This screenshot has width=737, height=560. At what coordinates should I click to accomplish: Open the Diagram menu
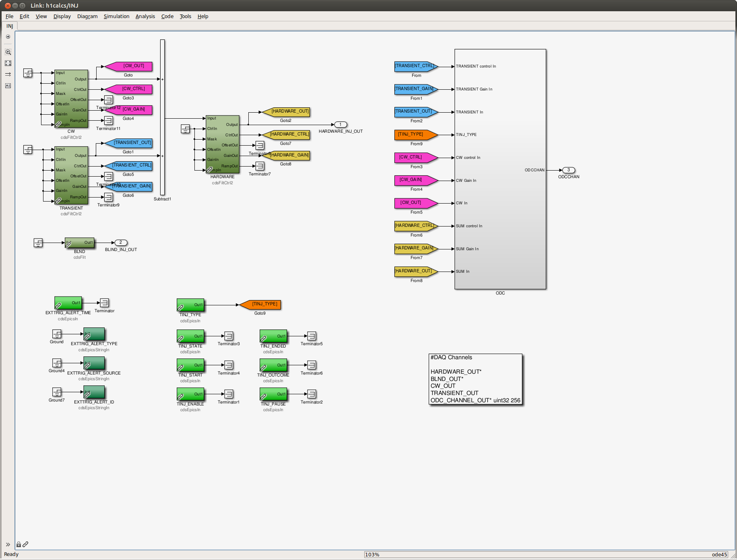pos(87,16)
